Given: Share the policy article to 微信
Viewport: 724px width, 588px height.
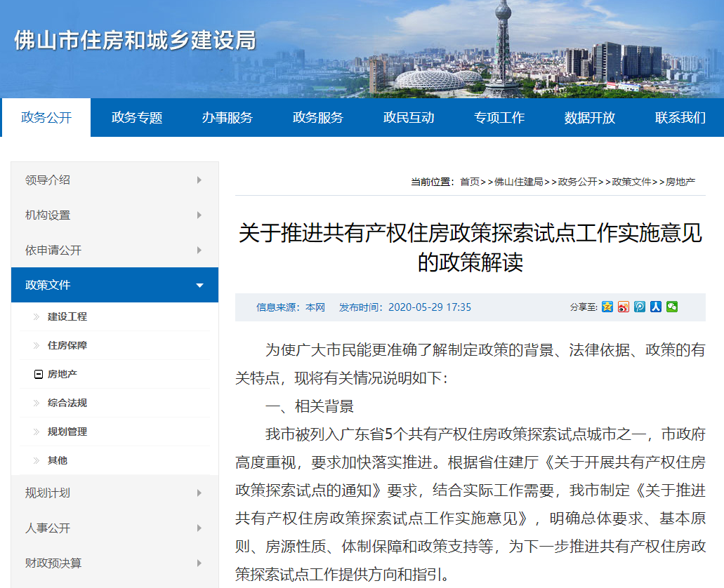Looking at the screenshot, I should 672,307.
